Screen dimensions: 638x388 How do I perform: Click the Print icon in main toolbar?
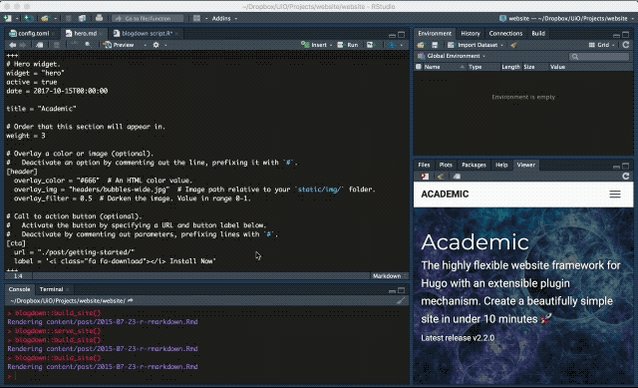pos(99,18)
